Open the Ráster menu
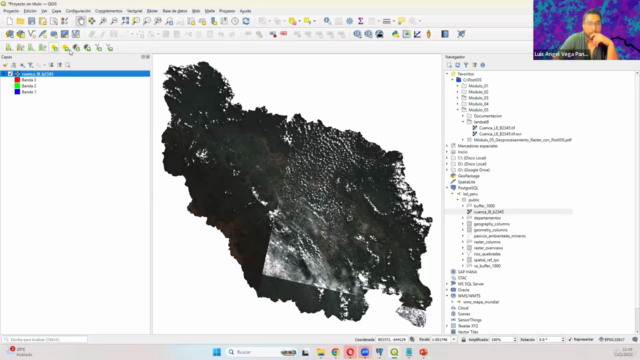The height and width of the screenshot is (360, 640). (x=152, y=11)
